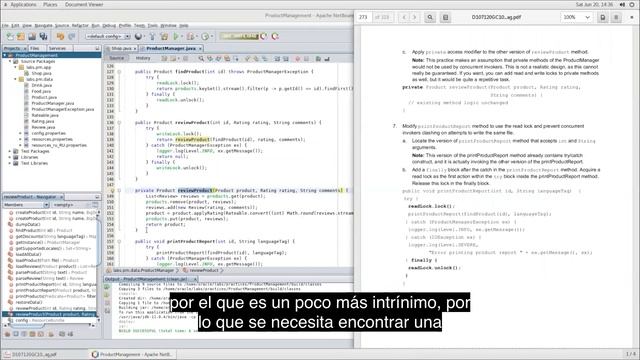Click the Save All toolbar icon

(43, 36)
